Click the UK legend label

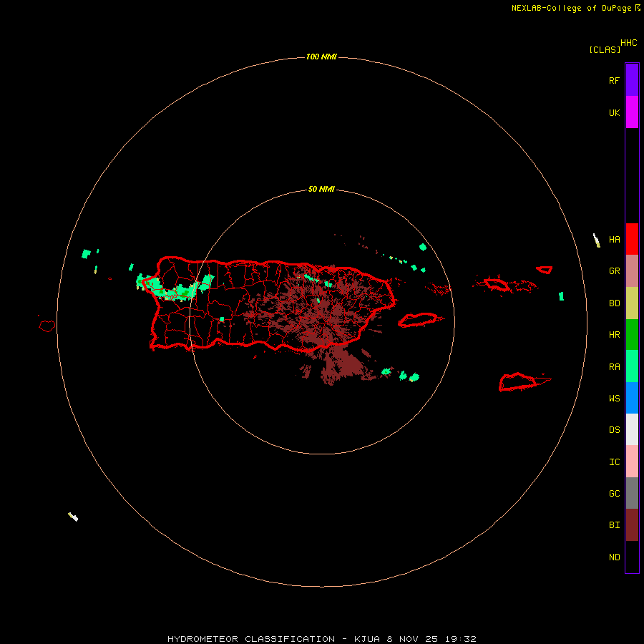pyautogui.click(x=614, y=112)
